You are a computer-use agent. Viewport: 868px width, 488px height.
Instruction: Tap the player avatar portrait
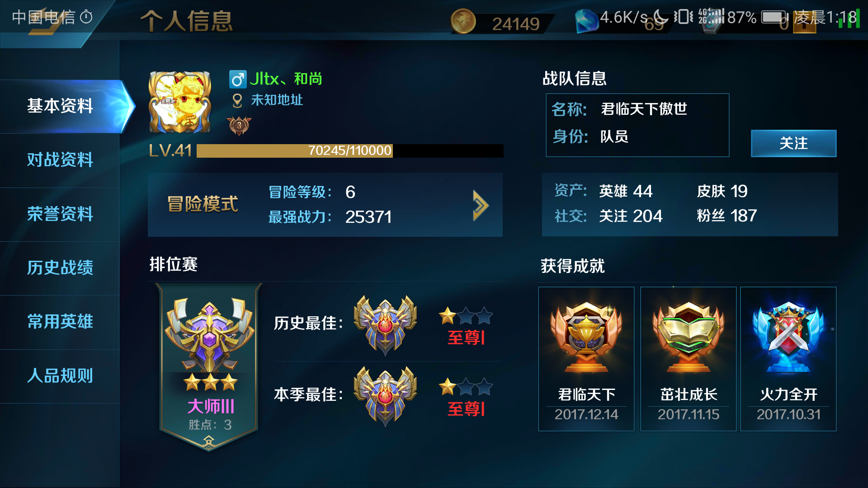click(x=180, y=102)
